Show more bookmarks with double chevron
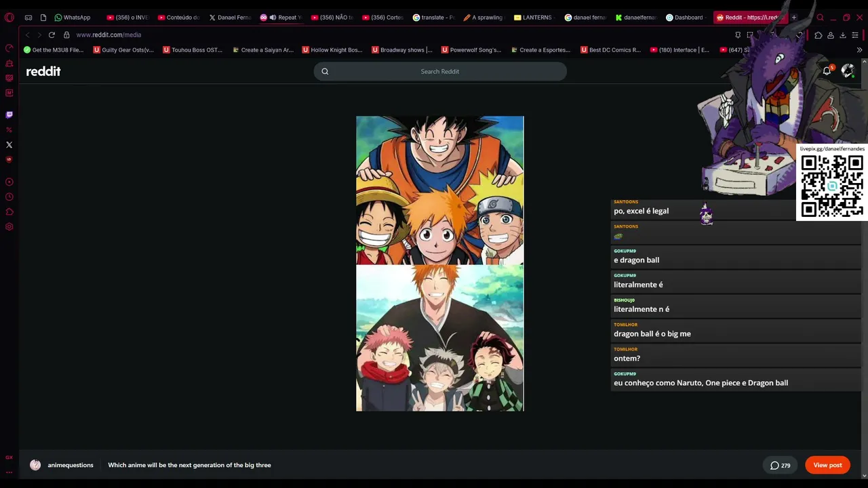This screenshot has width=868, height=488. click(x=859, y=49)
